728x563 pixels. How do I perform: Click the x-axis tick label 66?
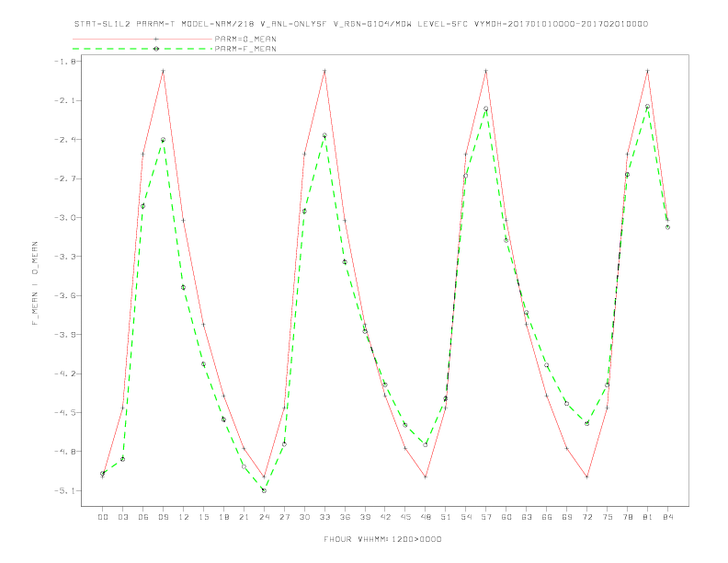[547, 517]
